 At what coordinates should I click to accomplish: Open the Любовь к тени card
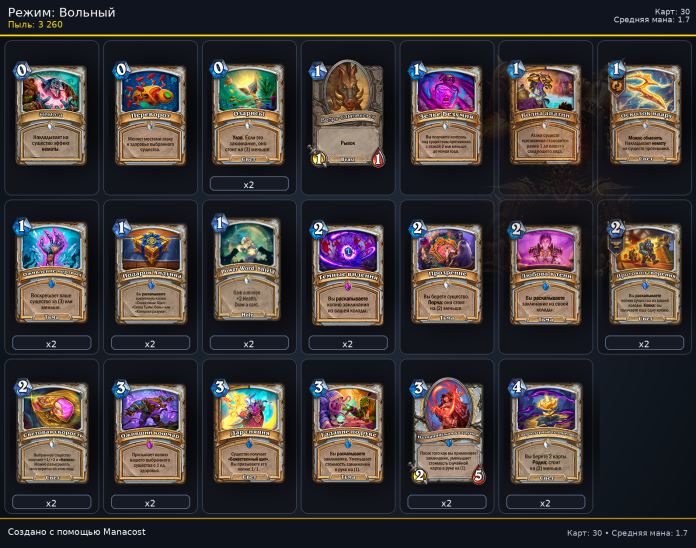click(545, 272)
